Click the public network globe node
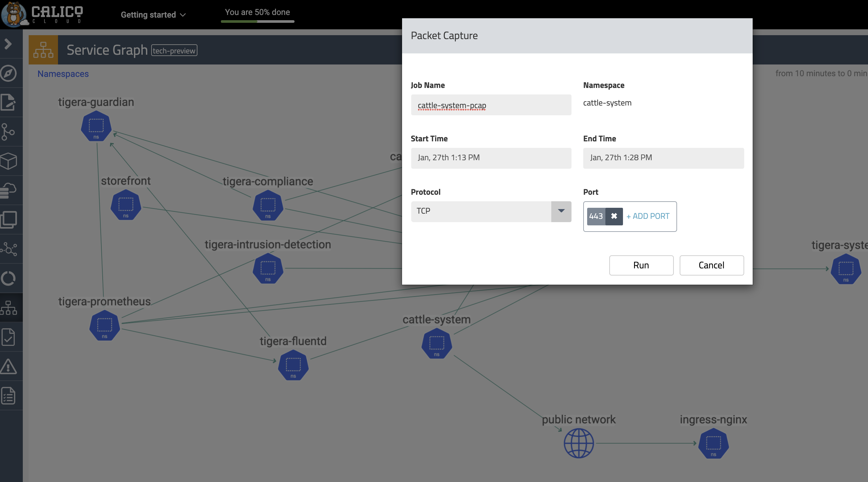The image size is (868, 482). (x=579, y=443)
